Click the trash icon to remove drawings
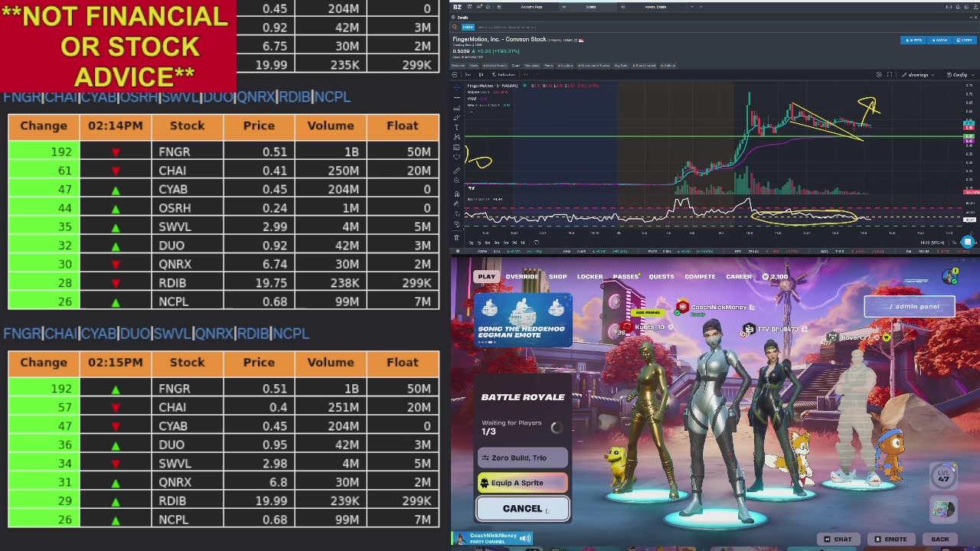The width and height of the screenshot is (980, 551). (x=457, y=237)
